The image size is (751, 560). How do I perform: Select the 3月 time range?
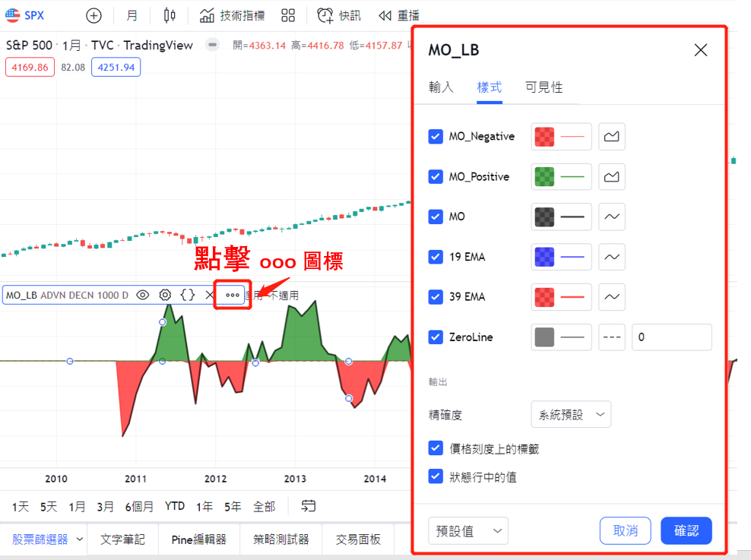click(105, 506)
